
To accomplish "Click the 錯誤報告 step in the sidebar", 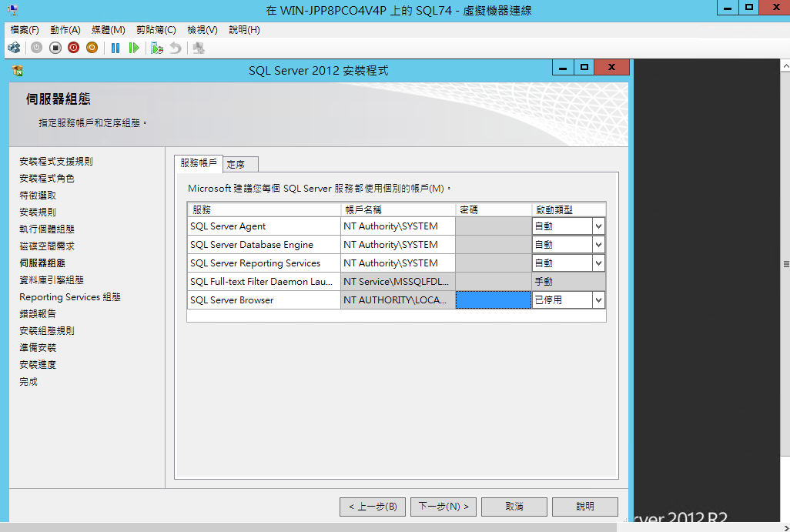I will coord(38,314).
